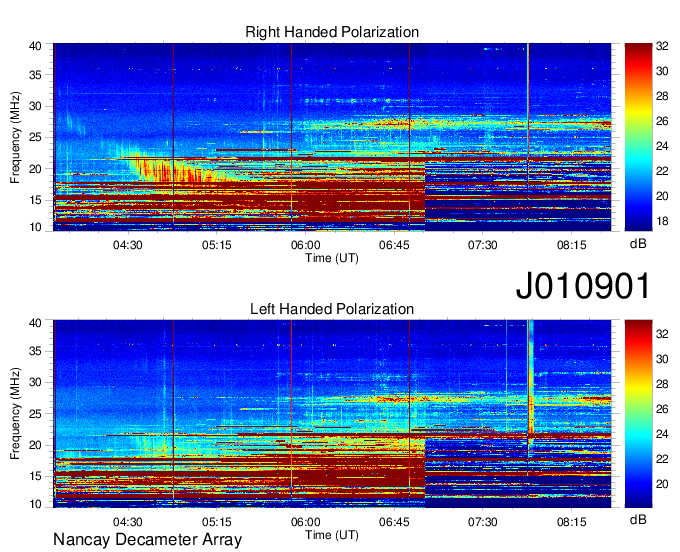Click the 10 MHz tick on Left Handed plot
Screen dimensions: 680x552
point(35,504)
